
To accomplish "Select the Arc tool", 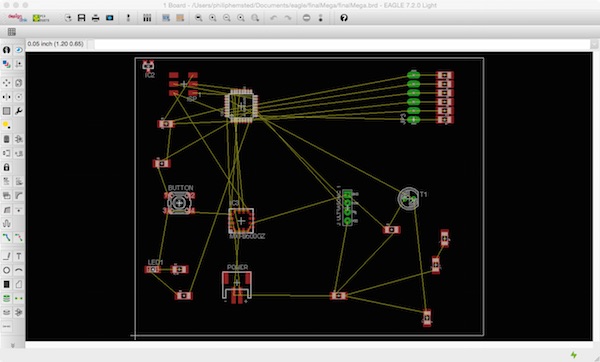I will [18, 270].
